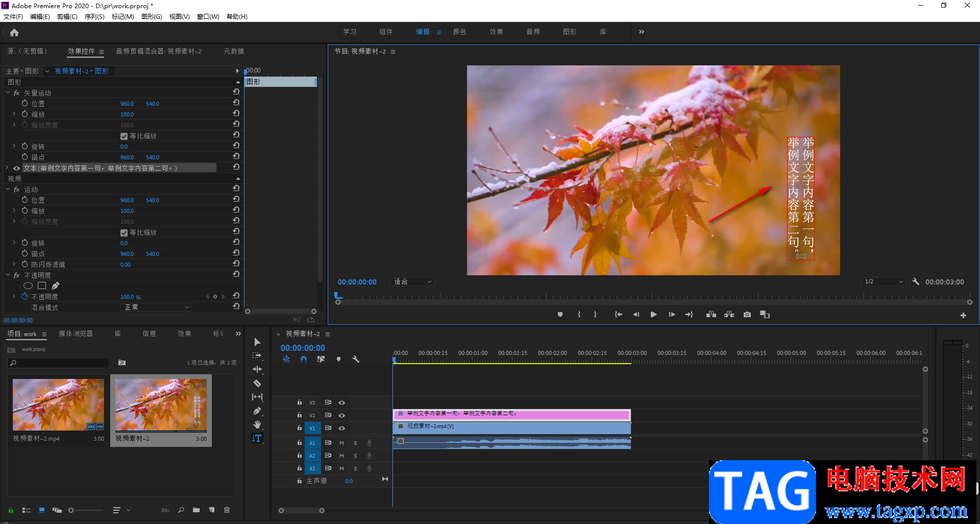Viewport: 980px width, 524px height.
Task: Open the program monitor button editor
Action: (963, 316)
